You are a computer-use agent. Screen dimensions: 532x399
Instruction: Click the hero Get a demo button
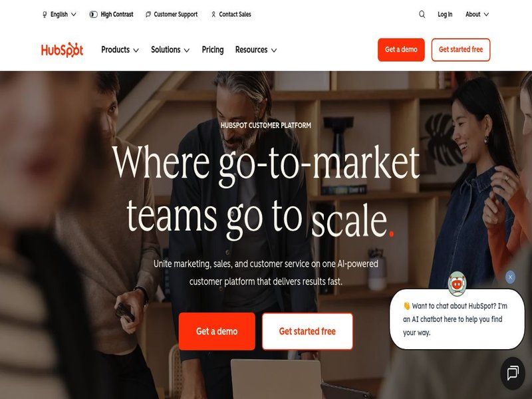[x=217, y=331]
